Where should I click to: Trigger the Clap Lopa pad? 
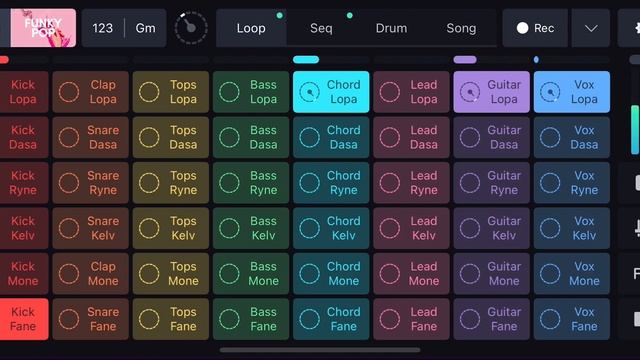pyautogui.click(x=90, y=92)
